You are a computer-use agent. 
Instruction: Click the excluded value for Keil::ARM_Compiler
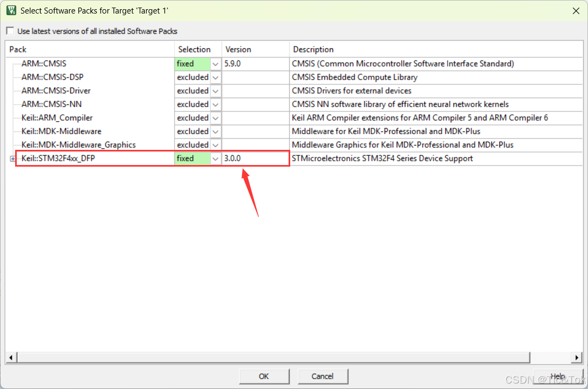click(x=193, y=118)
